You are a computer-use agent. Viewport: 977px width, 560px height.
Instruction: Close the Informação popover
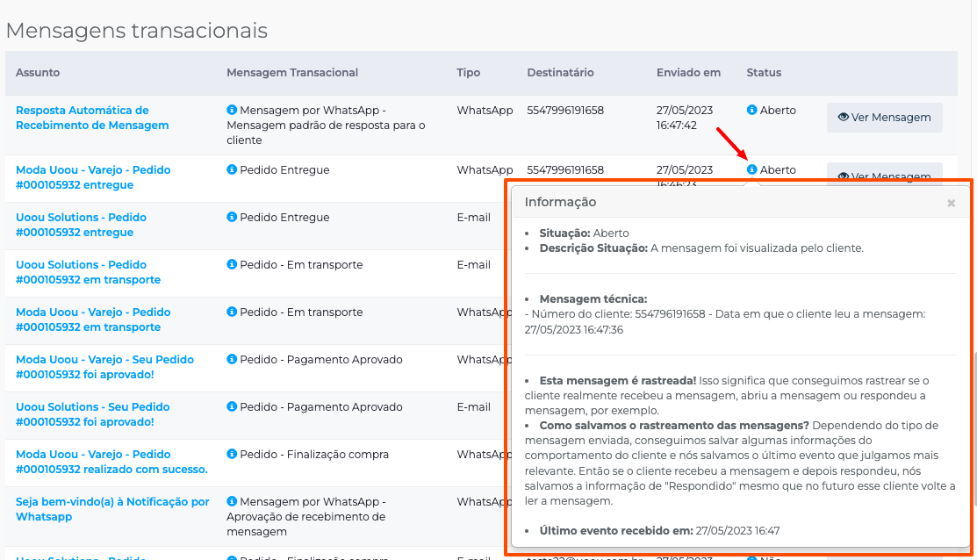(x=951, y=203)
